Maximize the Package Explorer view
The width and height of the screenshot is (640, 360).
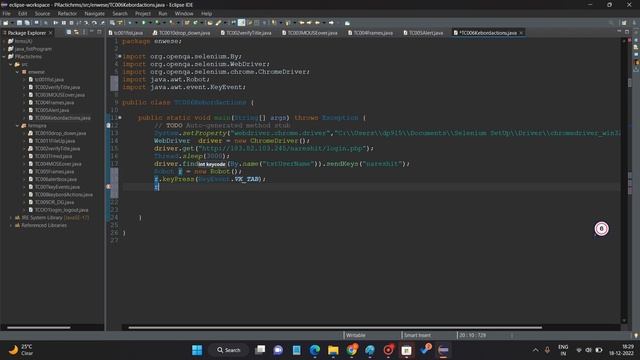pos(99,32)
